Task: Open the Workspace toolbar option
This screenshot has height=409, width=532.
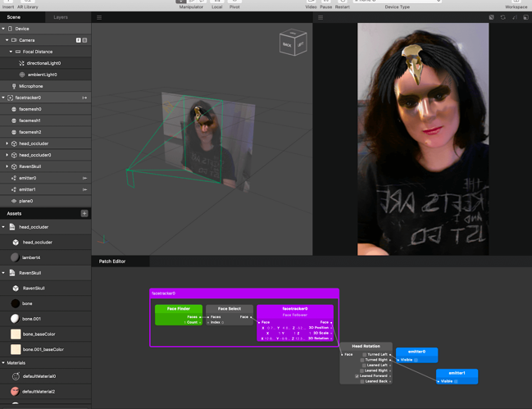Action: [x=516, y=5]
